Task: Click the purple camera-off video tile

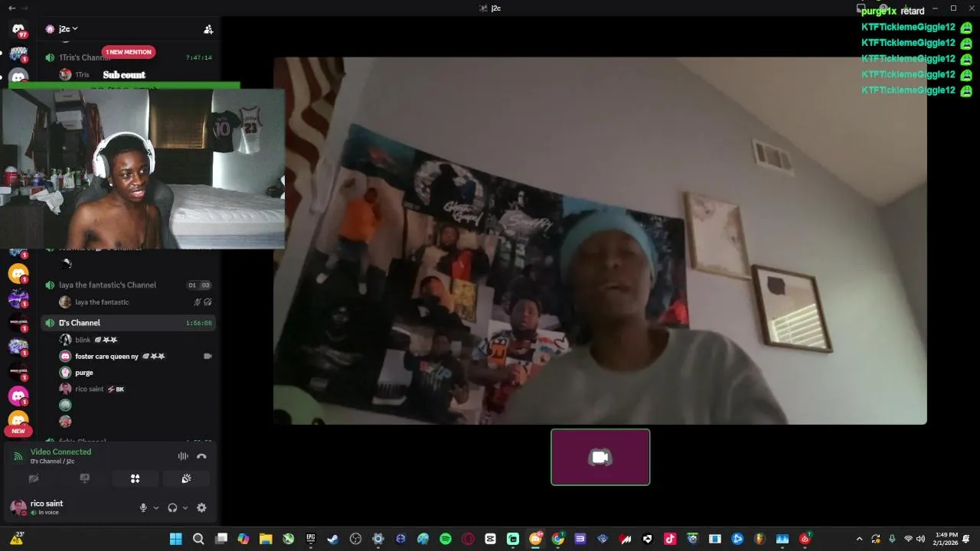Action: pyautogui.click(x=600, y=457)
